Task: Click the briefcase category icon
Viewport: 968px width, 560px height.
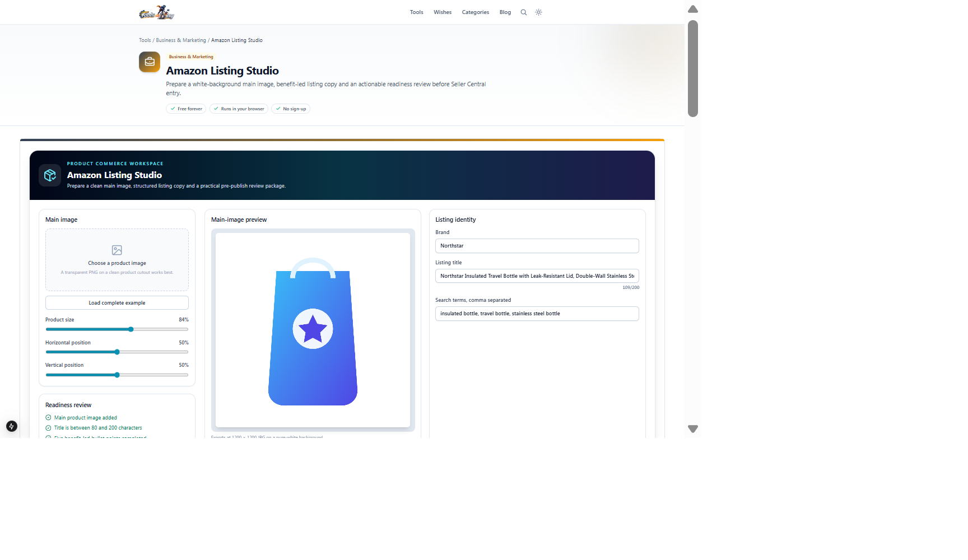Action: tap(150, 62)
